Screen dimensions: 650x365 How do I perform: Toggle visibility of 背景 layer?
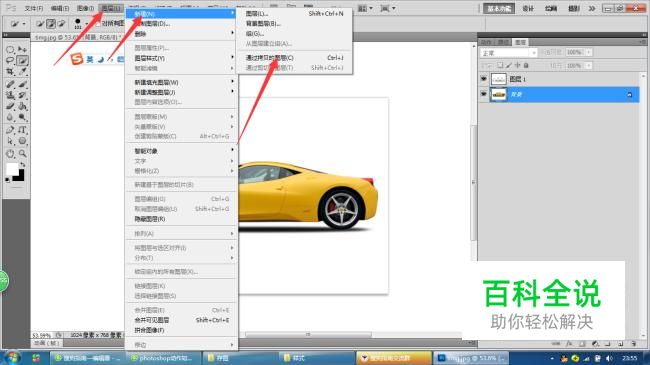pyautogui.click(x=483, y=94)
